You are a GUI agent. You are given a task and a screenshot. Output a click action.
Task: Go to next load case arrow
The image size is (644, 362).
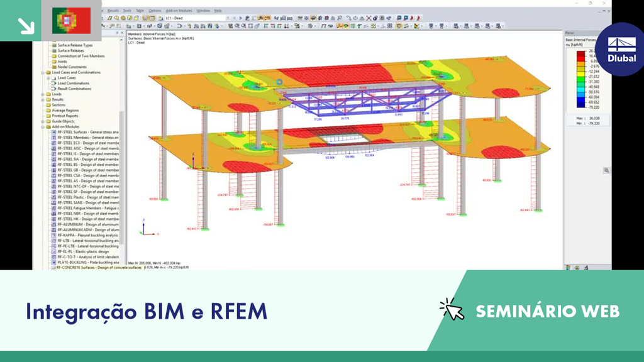pos(241,18)
